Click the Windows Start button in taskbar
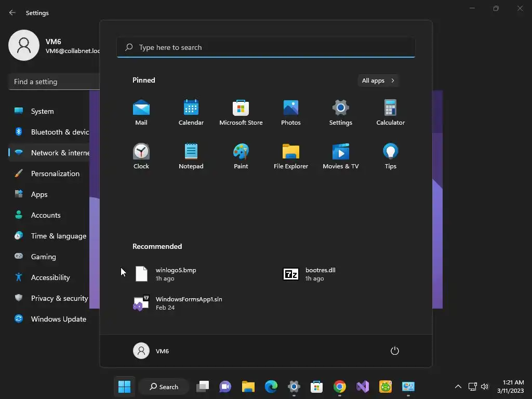532x399 pixels. 124,387
